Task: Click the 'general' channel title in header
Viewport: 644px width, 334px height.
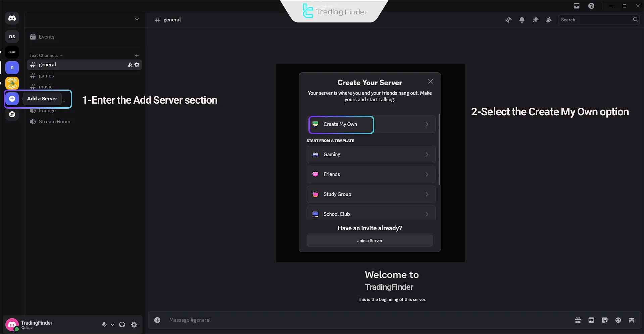Action: (x=172, y=20)
